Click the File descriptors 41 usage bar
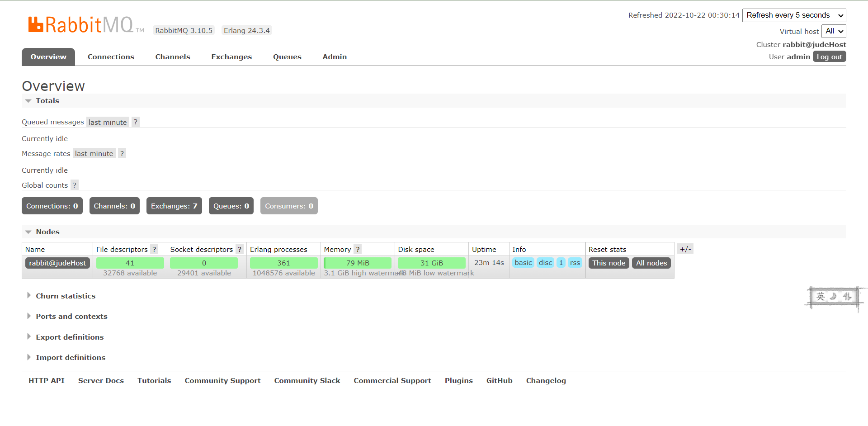Screen dimensions: 868x426 130,263
